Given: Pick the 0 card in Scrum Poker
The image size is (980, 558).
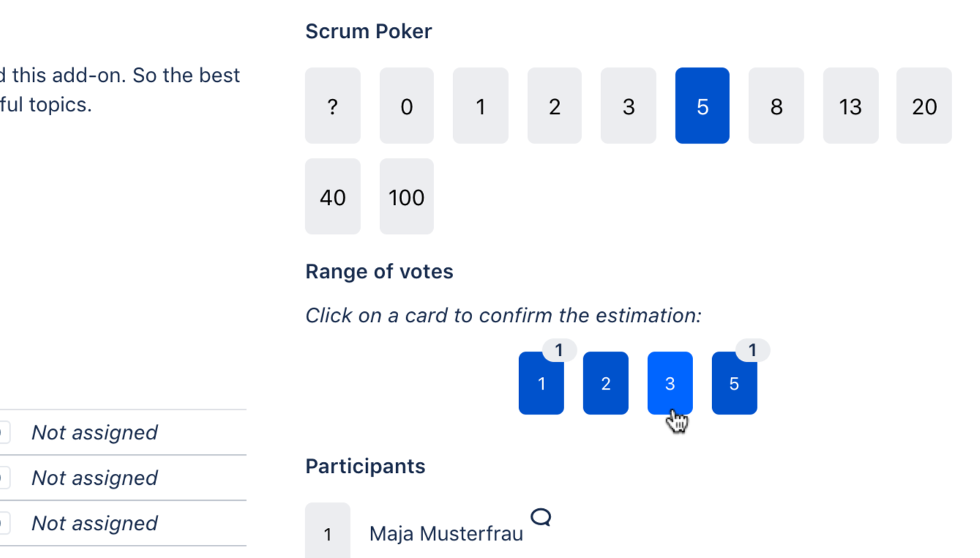Looking at the screenshot, I should click(406, 106).
